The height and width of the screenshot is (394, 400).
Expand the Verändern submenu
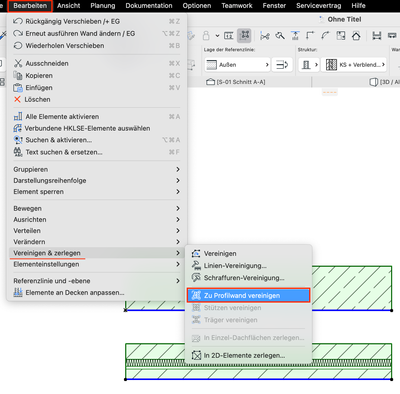pos(97,242)
